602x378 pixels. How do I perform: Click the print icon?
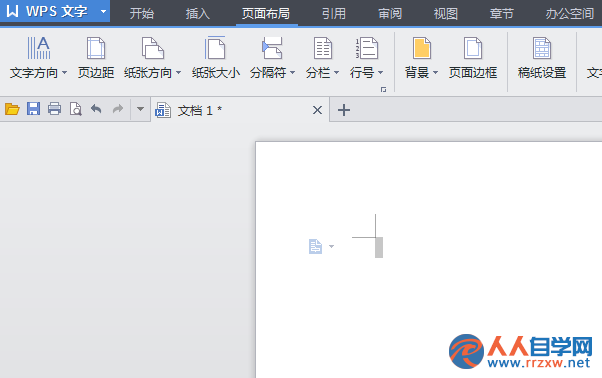pos(55,109)
